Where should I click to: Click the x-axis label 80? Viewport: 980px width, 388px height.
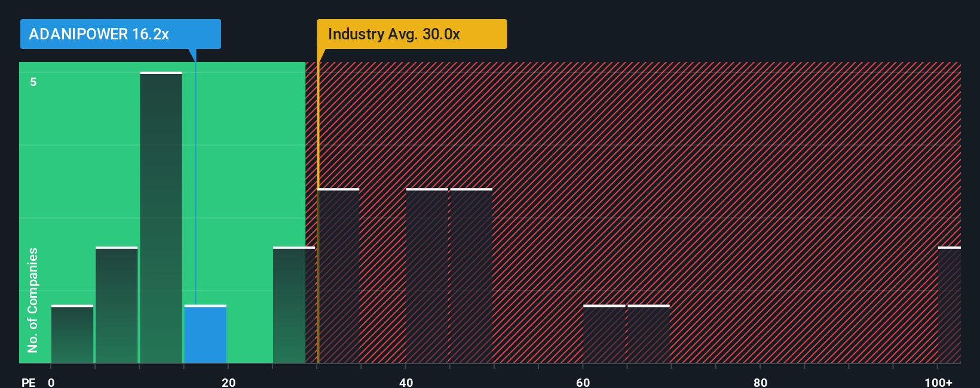[x=761, y=382]
